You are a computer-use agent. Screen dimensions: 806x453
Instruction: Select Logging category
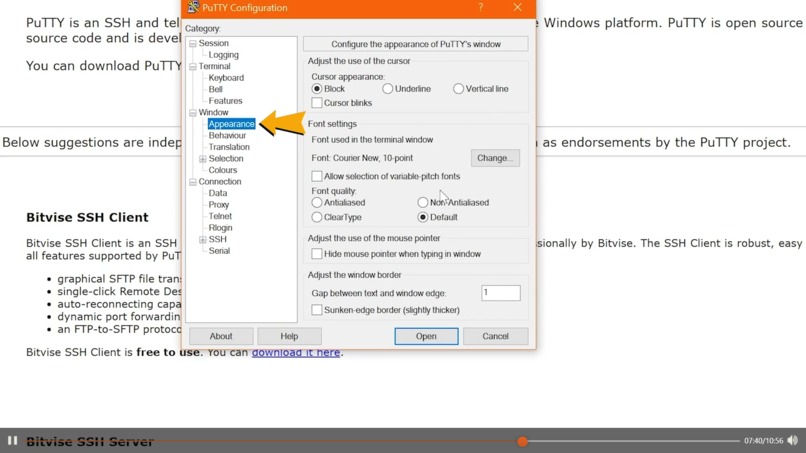coord(223,55)
